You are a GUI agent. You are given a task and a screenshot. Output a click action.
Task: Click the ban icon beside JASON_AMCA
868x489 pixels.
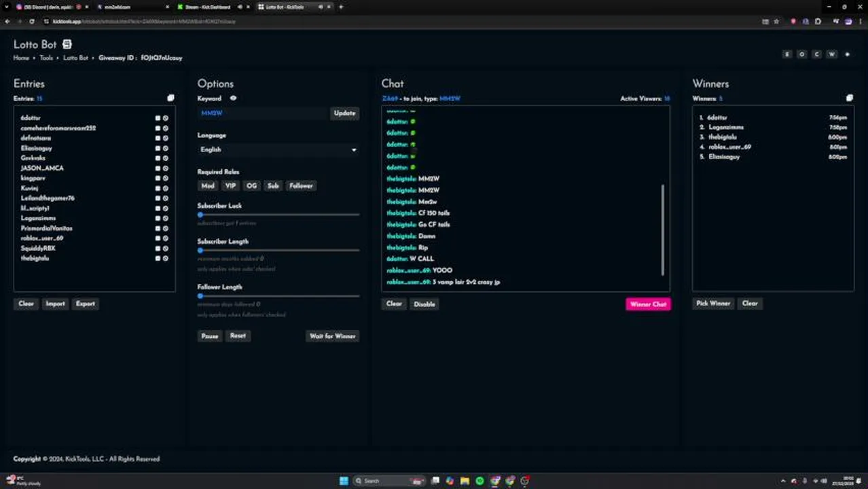point(165,168)
